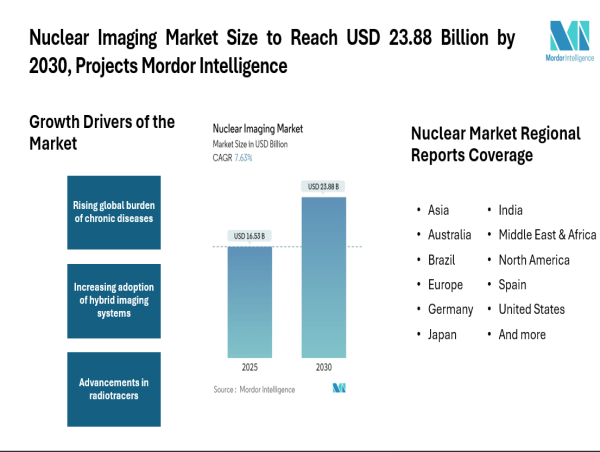Select 'Increasing adoption of hybrid imaging systems' box
The width and height of the screenshot is (600, 452).
[114, 301]
